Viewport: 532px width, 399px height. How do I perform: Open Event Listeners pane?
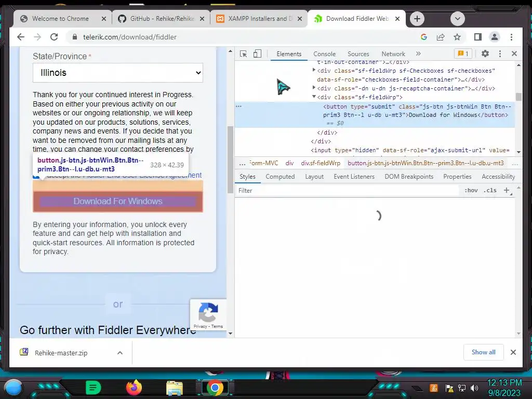tap(354, 177)
